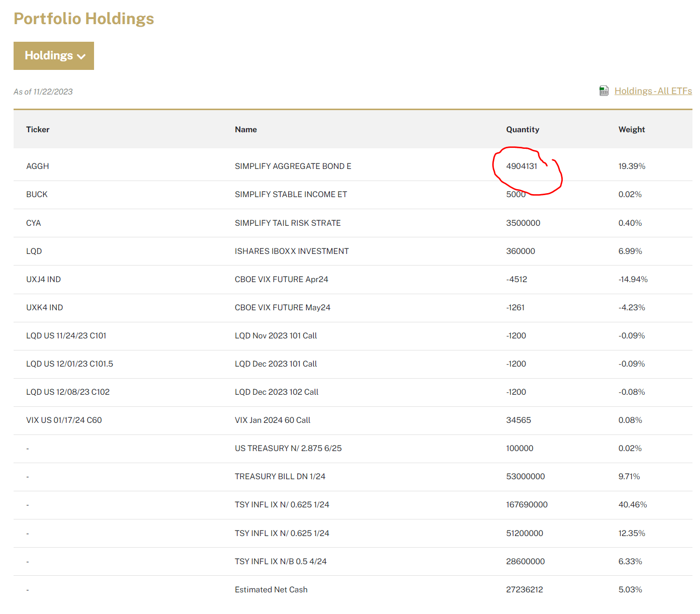Select the UXK4 IND ticker cell
Screen dimensions: 700x614
[x=45, y=307]
